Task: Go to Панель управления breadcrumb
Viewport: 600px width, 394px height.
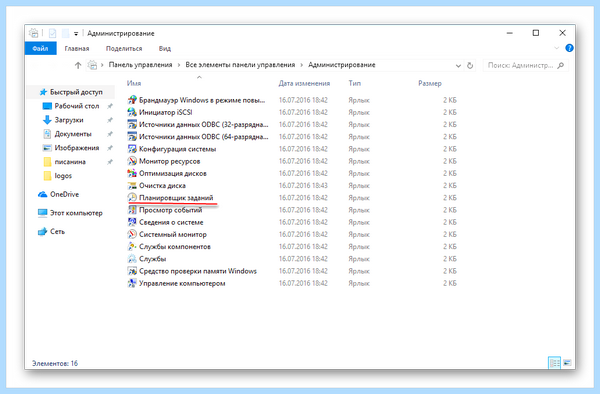Action: pyautogui.click(x=140, y=65)
